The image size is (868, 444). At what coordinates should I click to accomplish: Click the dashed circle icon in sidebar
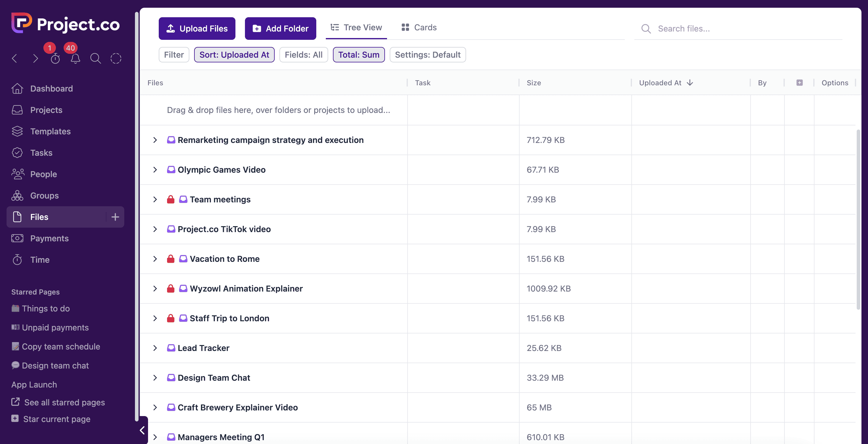point(116,59)
